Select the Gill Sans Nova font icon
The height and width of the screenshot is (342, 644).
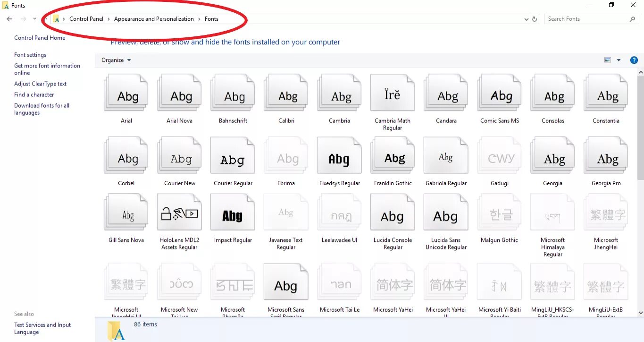(x=126, y=212)
